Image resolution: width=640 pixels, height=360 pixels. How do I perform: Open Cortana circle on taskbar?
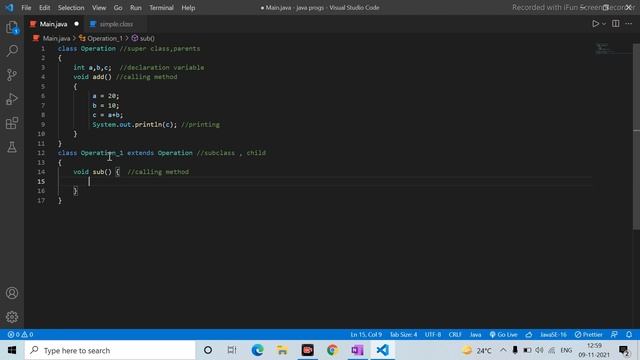[x=208, y=350]
